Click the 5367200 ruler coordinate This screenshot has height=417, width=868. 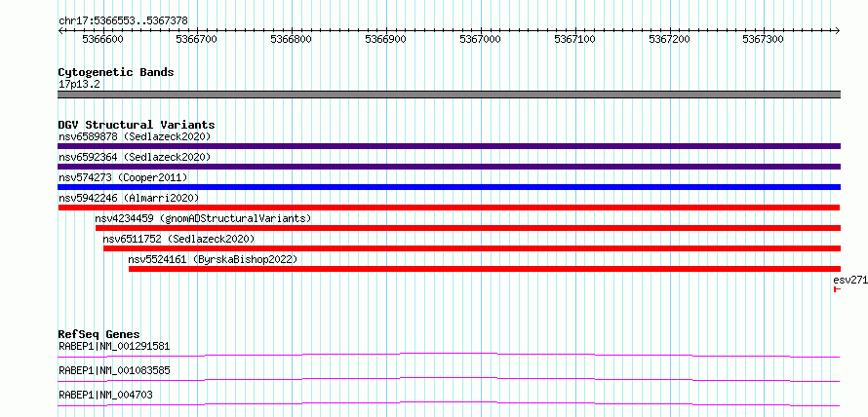tap(669, 39)
